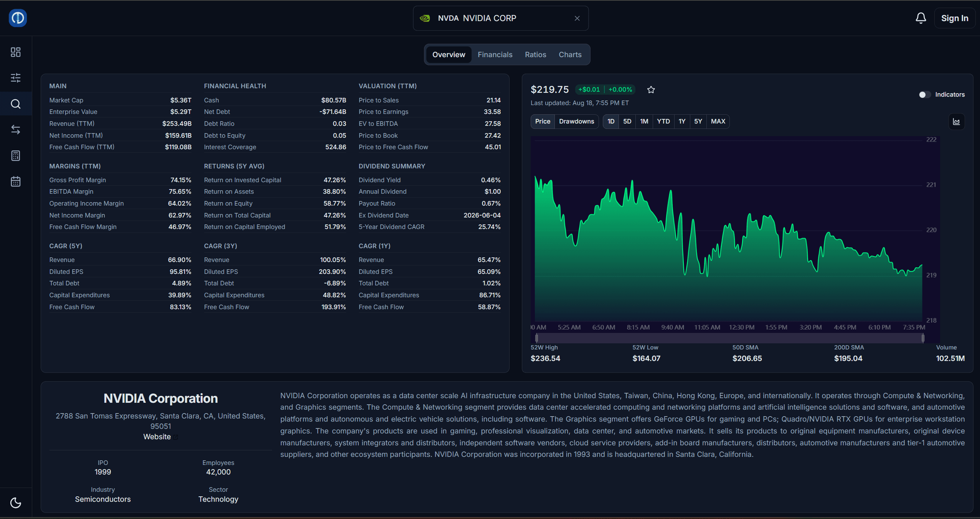Click the Ex Dividend Date 2026-06-04
Viewport: 980px width, 519px height.
(482, 216)
